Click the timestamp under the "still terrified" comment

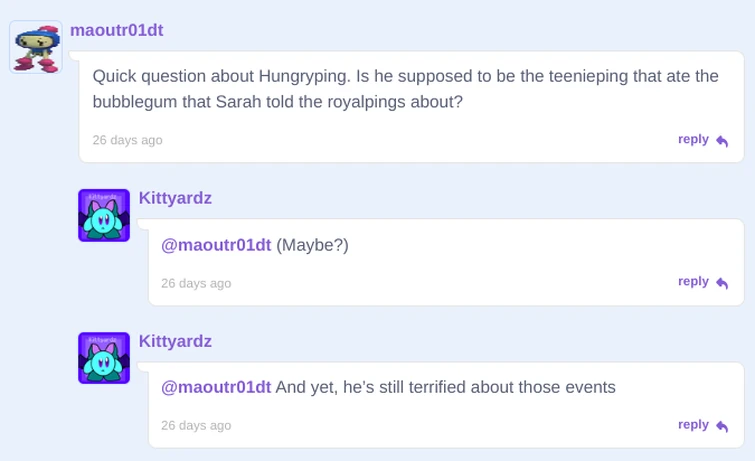[x=196, y=425]
